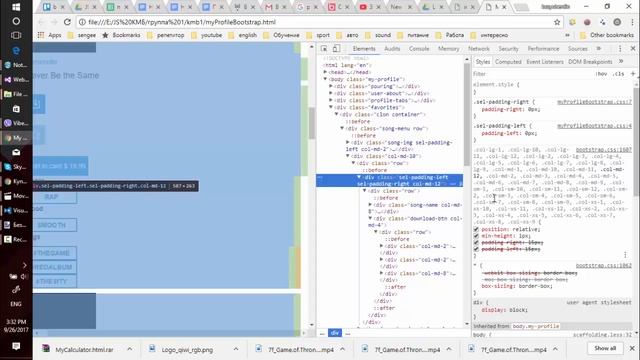Toggle the :hov element state panel
This screenshot has width=640, height=360.
[601, 74]
